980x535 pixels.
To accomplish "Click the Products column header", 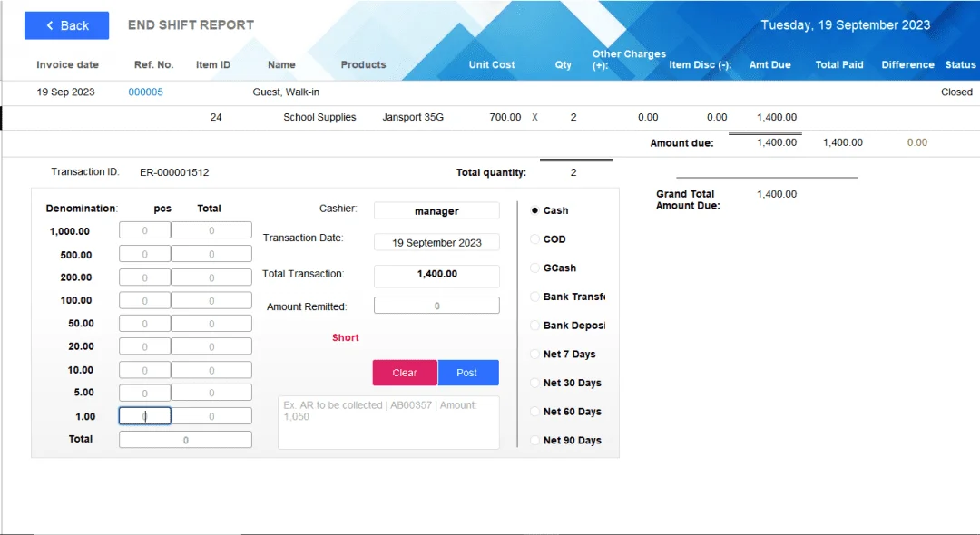I will click(363, 64).
